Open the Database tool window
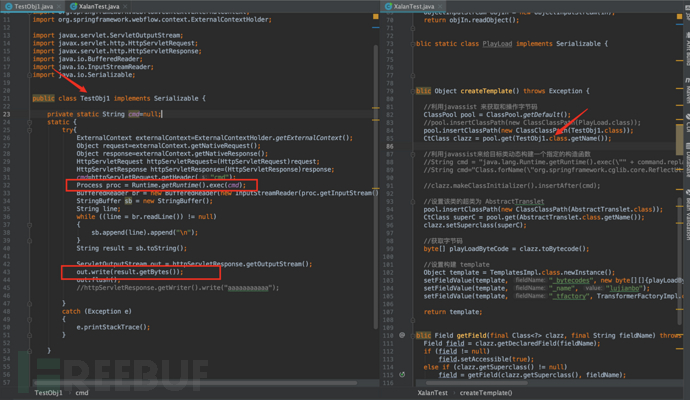Image resolution: width=690 pixels, height=400 pixels. (686, 159)
